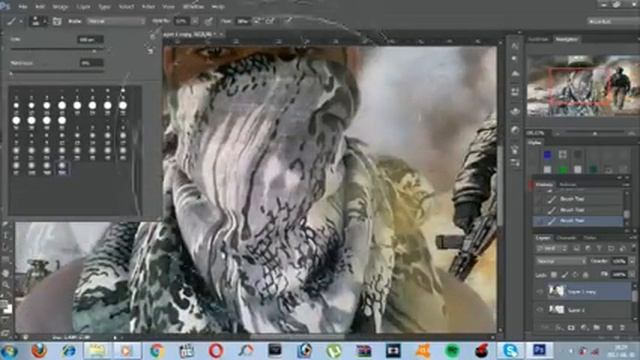Add layer mask icon
The height and width of the screenshot is (360, 640).
(x=571, y=327)
